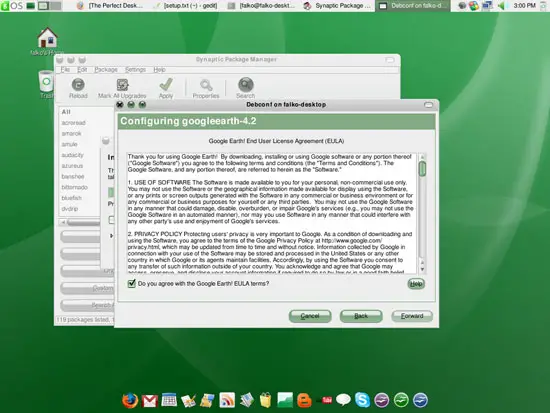
Task: Switch to Synaptic Package taskbar entry
Action: pyautogui.click(x=338, y=6)
